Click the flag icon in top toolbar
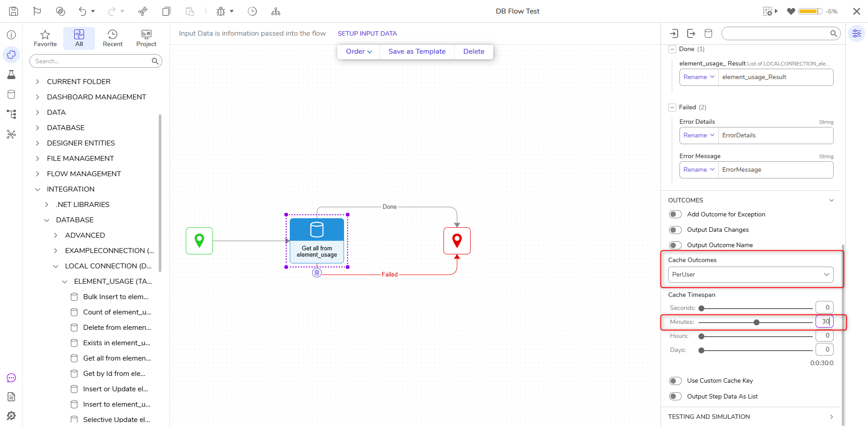Viewport: 868px width, 427px height. pos(37,11)
